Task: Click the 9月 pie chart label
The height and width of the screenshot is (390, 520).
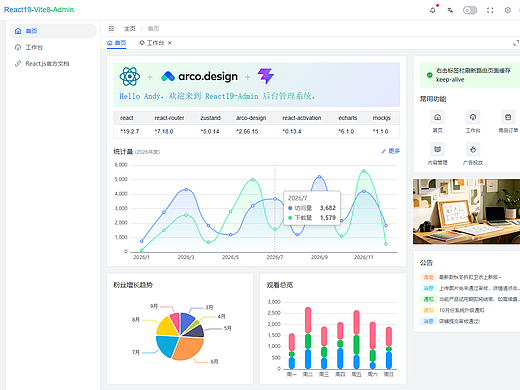Action: pyautogui.click(x=154, y=306)
